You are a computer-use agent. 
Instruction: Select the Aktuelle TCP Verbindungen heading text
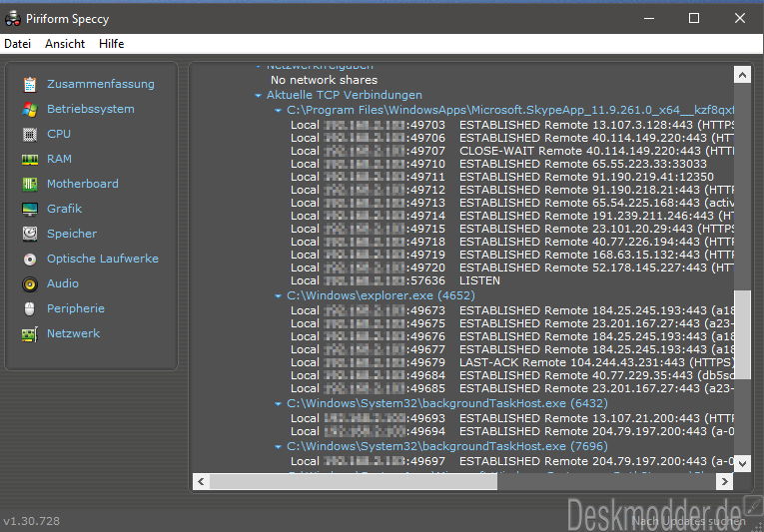(344, 95)
